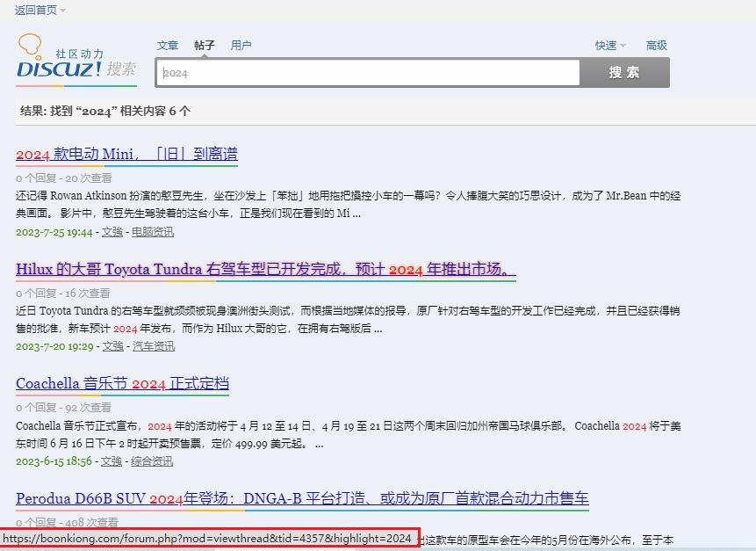Click the text 0 个回复 - 16 次查看
Image resolution: width=756 pixels, height=551 pixels.
pyautogui.click(x=63, y=293)
